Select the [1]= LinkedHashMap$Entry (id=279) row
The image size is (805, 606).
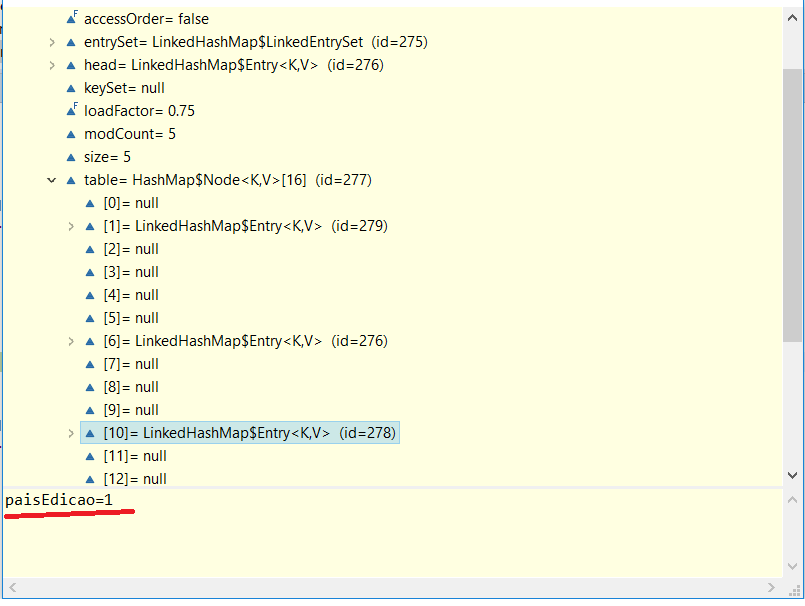coord(245,226)
